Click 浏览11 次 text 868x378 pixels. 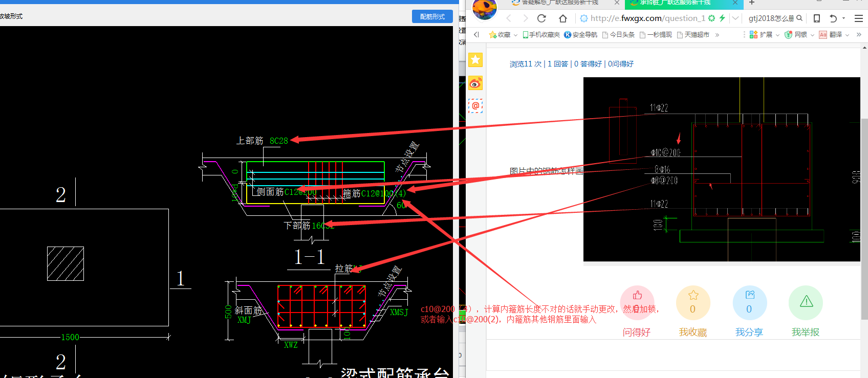(526, 64)
